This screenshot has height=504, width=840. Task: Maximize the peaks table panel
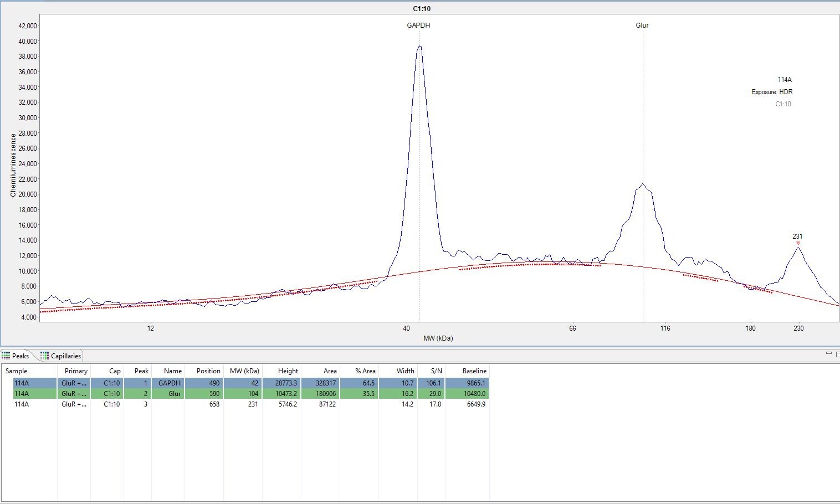pos(837,354)
